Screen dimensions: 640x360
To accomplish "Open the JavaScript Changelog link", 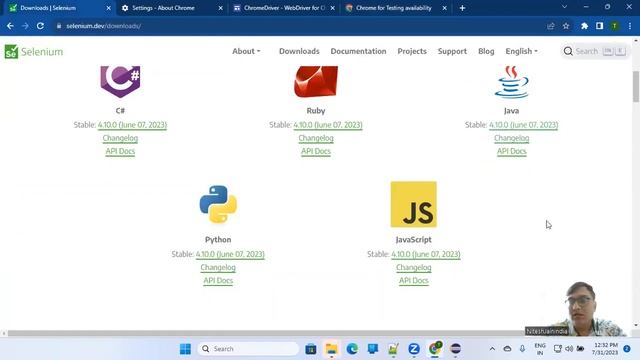I will click(x=413, y=268).
